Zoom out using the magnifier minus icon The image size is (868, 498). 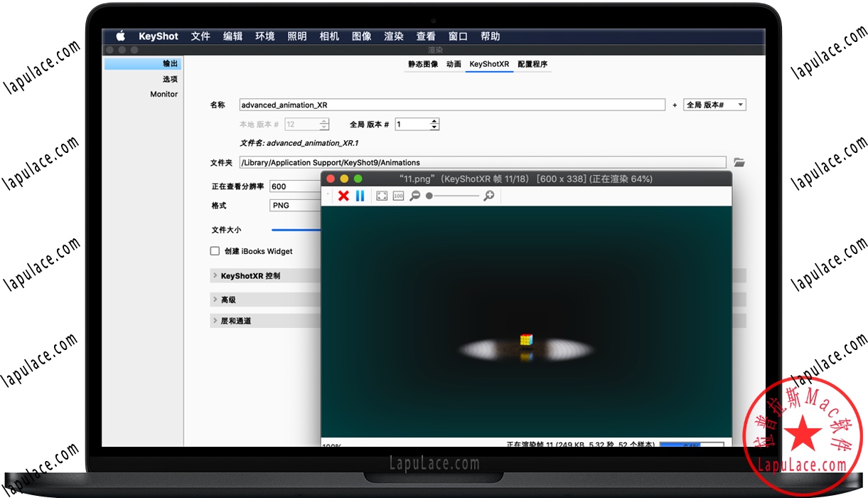pos(415,196)
